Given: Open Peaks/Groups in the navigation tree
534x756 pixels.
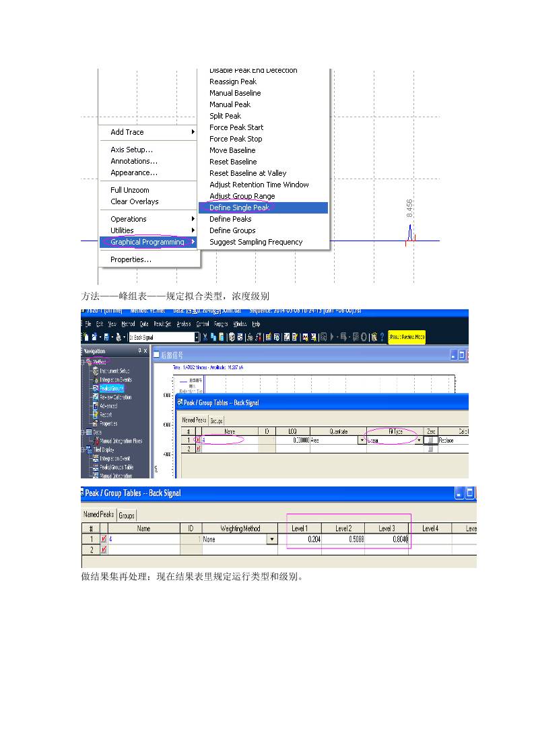Looking at the screenshot, I should pos(111,388).
